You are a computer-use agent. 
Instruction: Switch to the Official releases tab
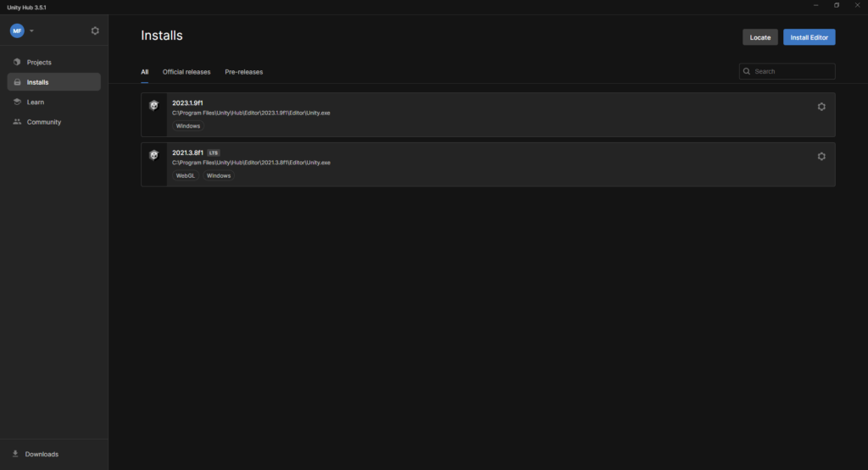point(186,72)
